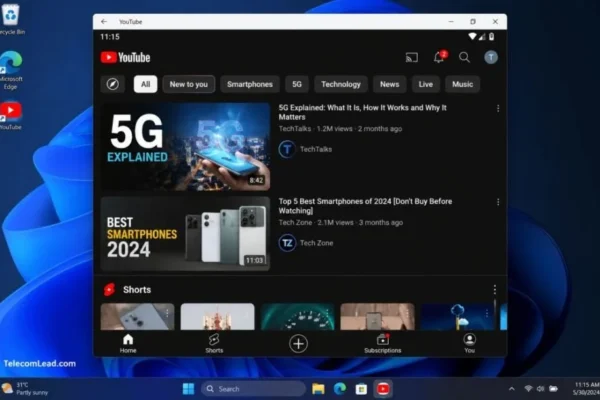Go to Home in bottom navigation

coord(128,343)
